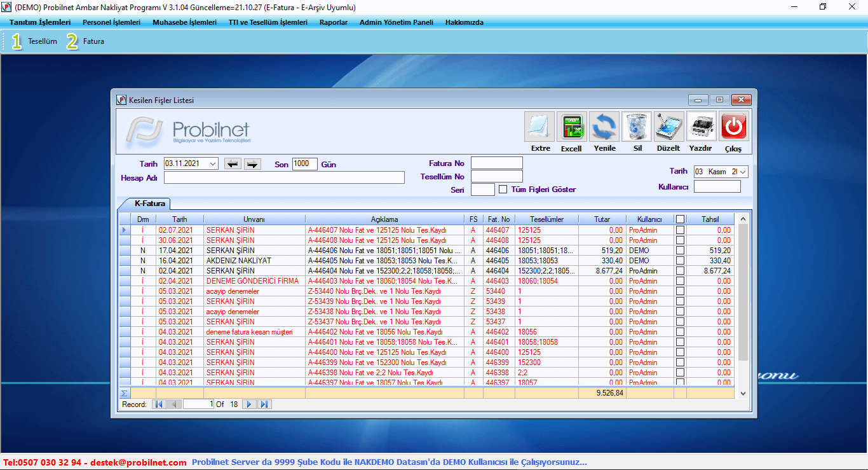Delete record with Sil trash icon
The width and height of the screenshot is (868, 470).
pos(637,127)
